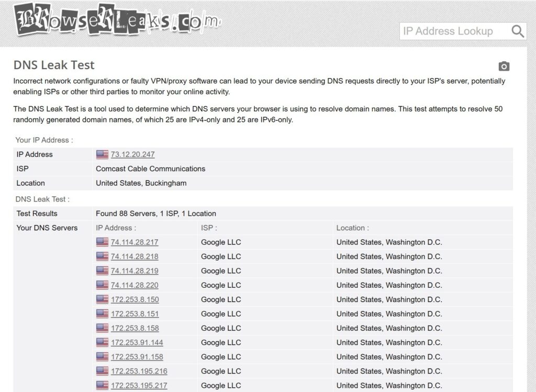
Task: Open DNS server 172.253.8.158
Action: 135,329
